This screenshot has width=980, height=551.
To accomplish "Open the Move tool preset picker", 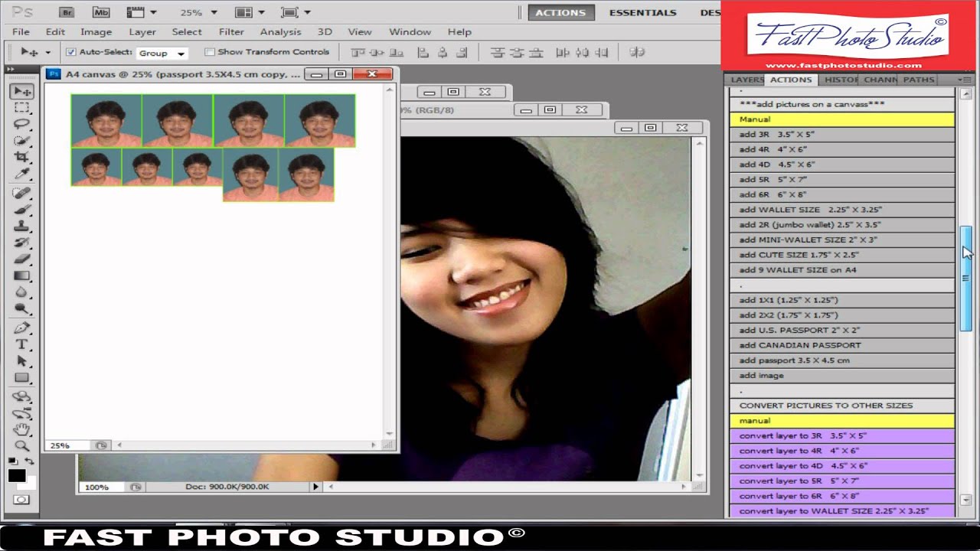I will coord(35,52).
